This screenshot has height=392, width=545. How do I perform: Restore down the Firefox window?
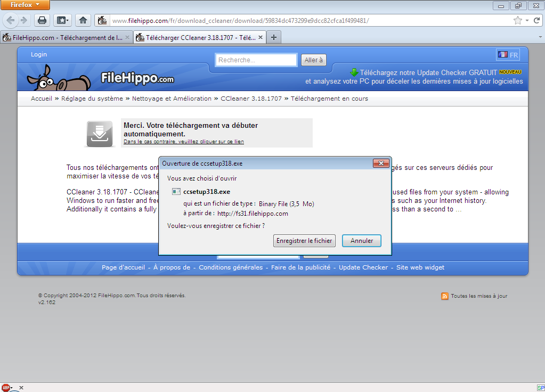click(x=518, y=5)
